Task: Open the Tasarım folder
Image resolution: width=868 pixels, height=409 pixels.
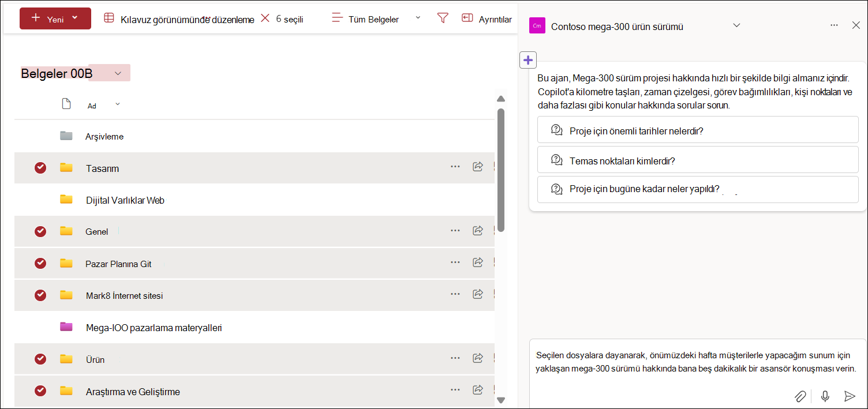Action: tap(102, 168)
